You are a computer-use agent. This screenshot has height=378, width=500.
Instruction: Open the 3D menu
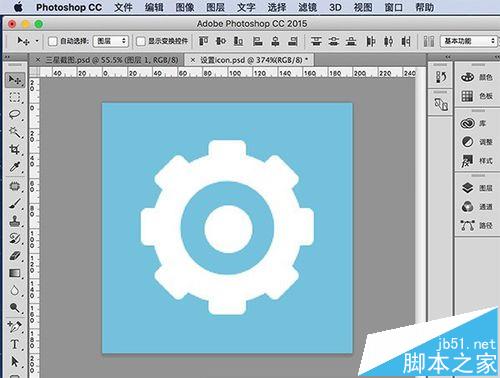click(x=335, y=7)
